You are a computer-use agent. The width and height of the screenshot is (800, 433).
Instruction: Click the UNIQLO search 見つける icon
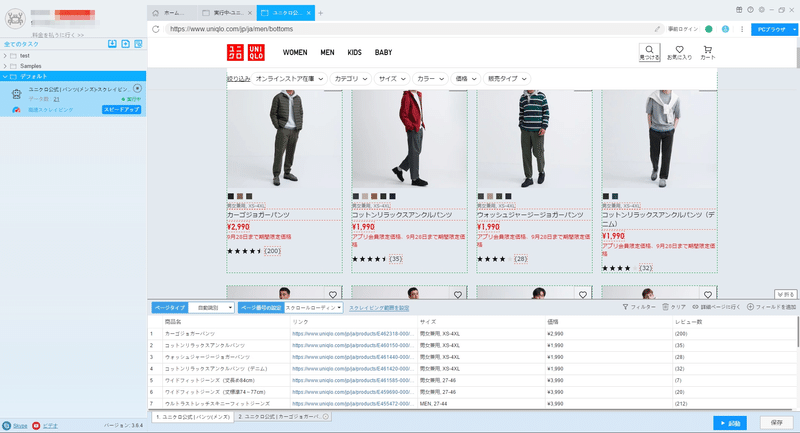[649, 52]
